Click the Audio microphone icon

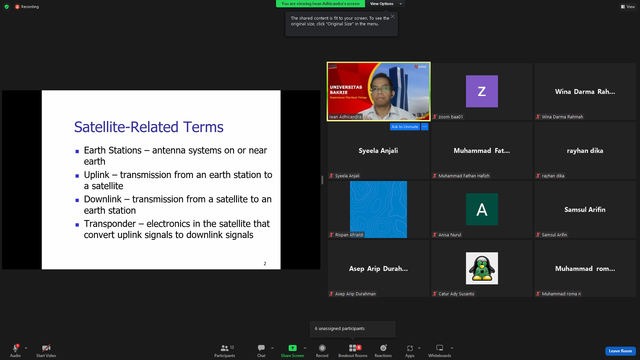(x=16, y=348)
